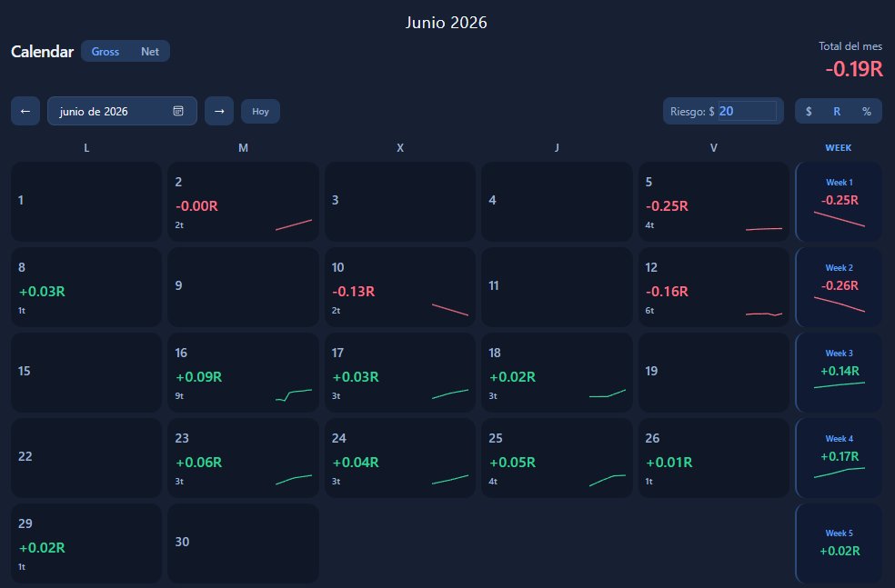
Task: Select day 17 showing +0.03R
Action: [400, 373]
